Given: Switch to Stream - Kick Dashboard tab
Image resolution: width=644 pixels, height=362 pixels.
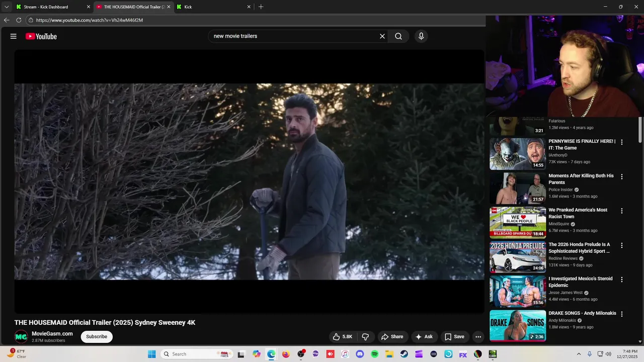Looking at the screenshot, I should pyautogui.click(x=53, y=7).
